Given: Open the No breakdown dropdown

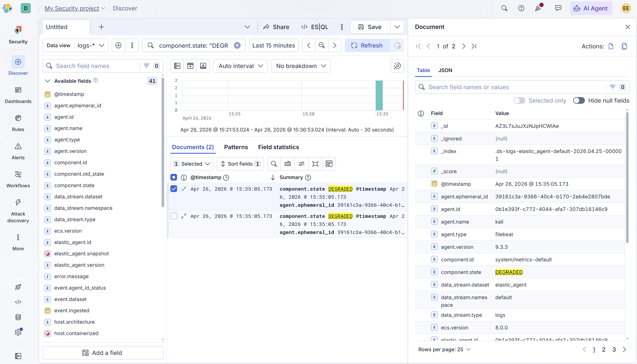Looking at the screenshot, I should click(x=301, y=66).
